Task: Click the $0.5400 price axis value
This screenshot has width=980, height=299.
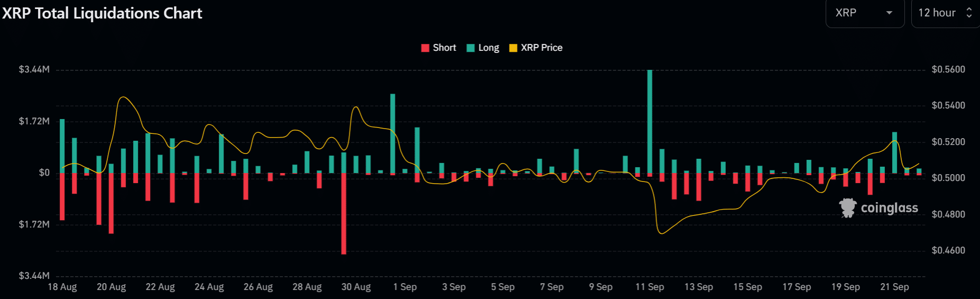Action: 948,106
